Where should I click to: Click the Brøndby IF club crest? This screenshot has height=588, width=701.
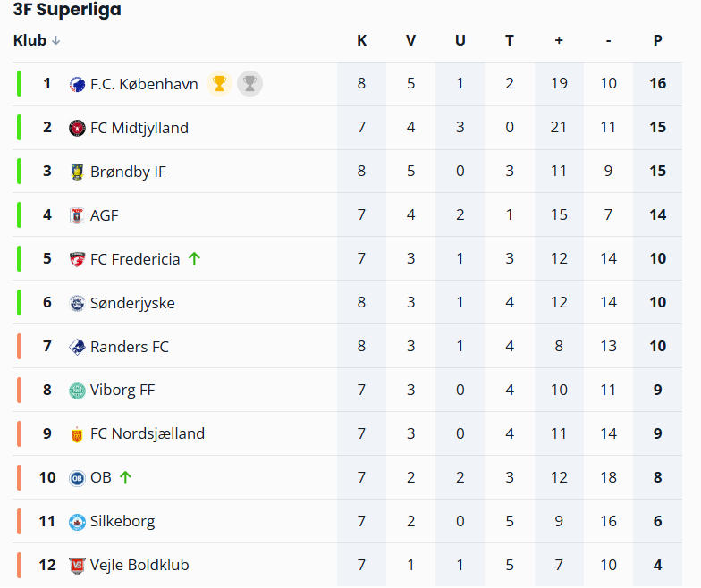click(77, 172)
